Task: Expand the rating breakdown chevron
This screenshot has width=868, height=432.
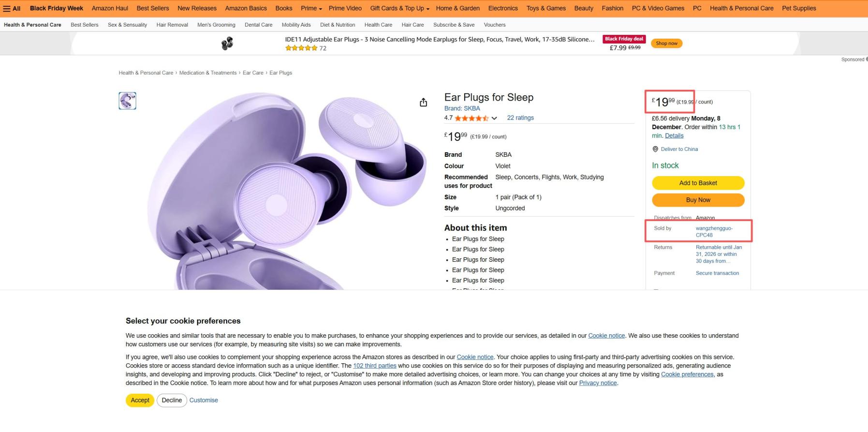Action: (x=494, y=118)
